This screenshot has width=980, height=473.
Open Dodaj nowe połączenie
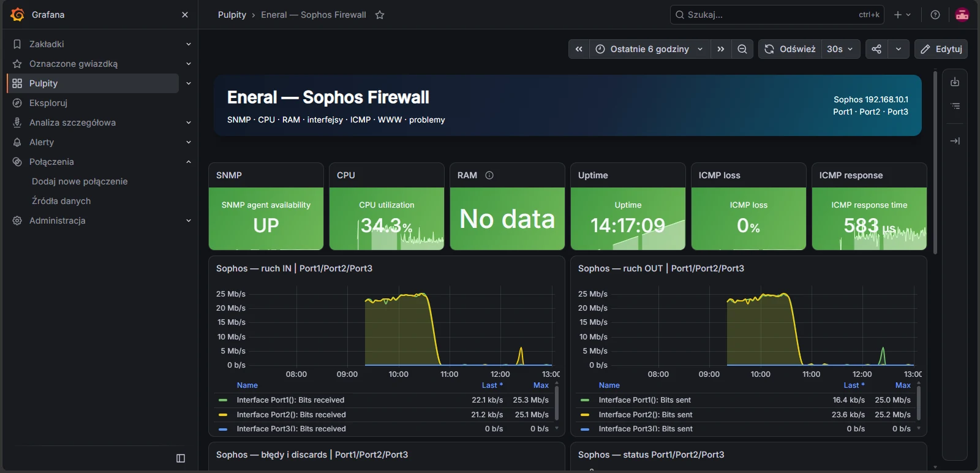(x=80, y=181)
